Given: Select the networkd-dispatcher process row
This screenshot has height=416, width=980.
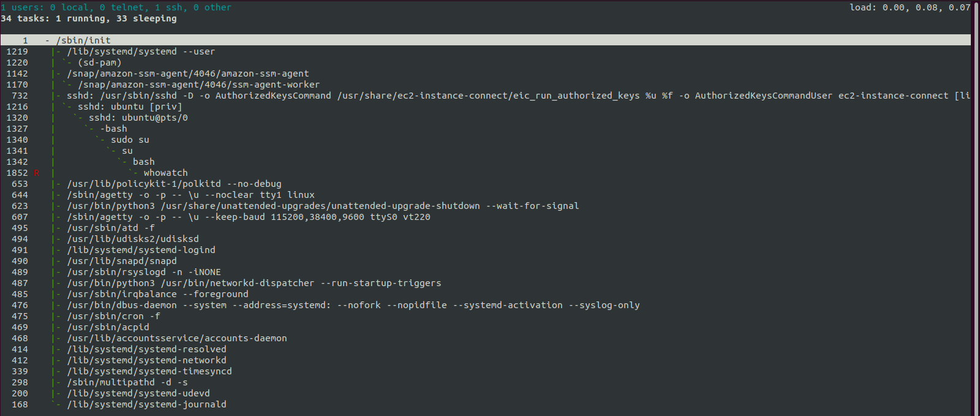Looking at the screenshot, I should pos(254,283).
